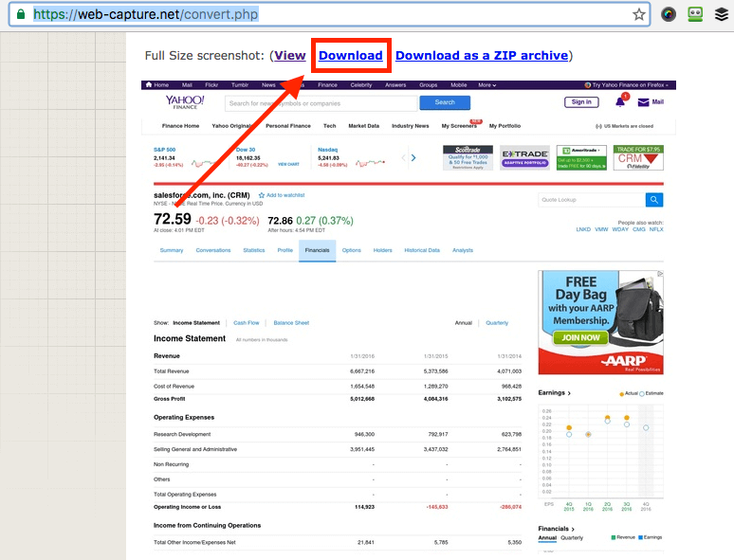
Task: Open My Screeners nav item
Action: coord(459,126)
